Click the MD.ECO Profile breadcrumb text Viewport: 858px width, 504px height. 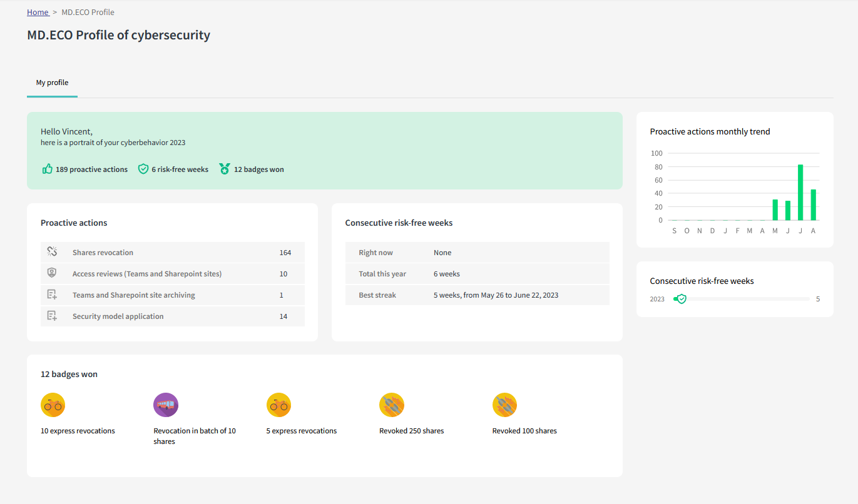(x=88, y=13)
